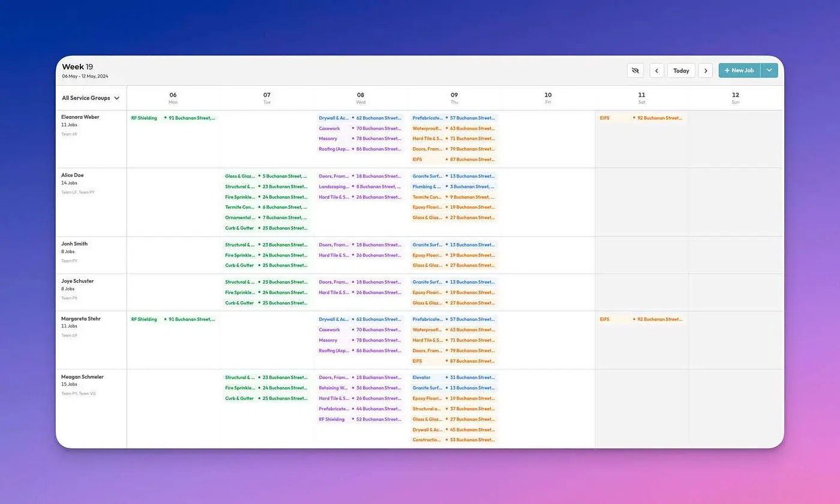Go to the previous week using the left chevron

click(656, 70)
